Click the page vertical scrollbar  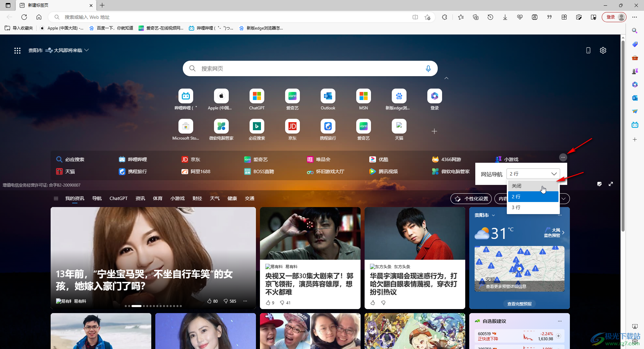pyautogui.click(x=623, y=136)
